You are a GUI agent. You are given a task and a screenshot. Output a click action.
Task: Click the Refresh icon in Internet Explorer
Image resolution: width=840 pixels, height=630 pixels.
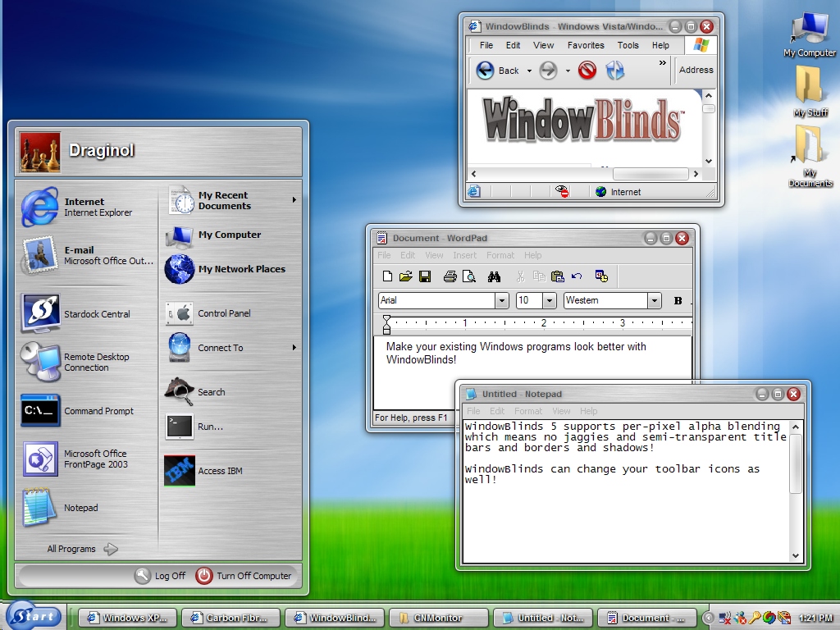click(x=614, y=71)
